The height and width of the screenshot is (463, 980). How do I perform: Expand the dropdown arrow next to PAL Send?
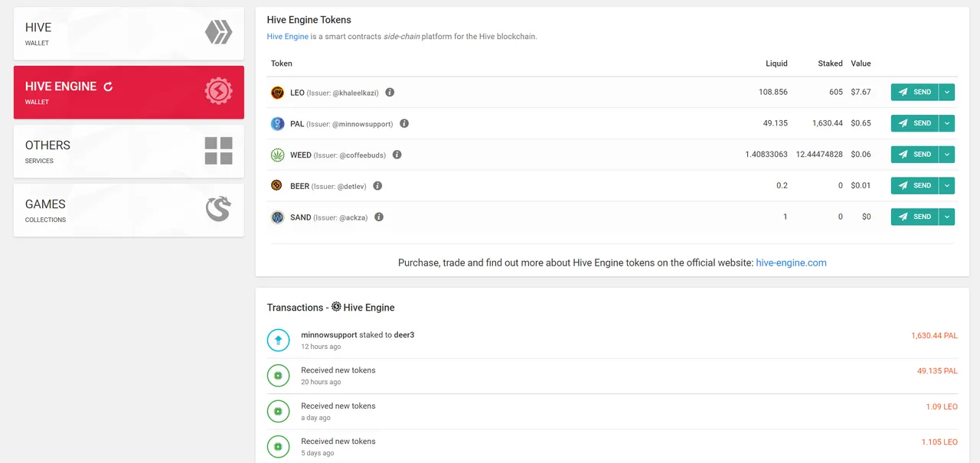click(x=947, y=123)
